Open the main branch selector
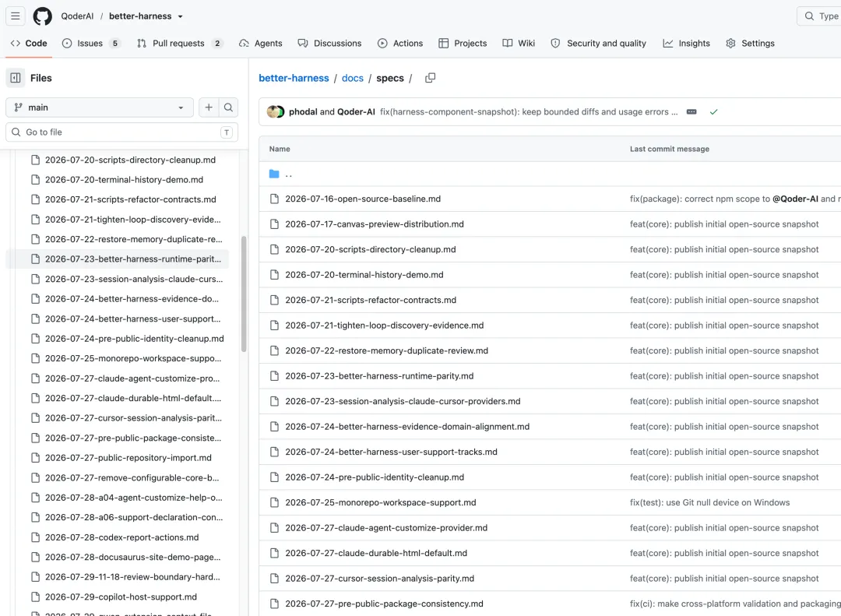The image size is (841, 616). click(x=99, y=107)
